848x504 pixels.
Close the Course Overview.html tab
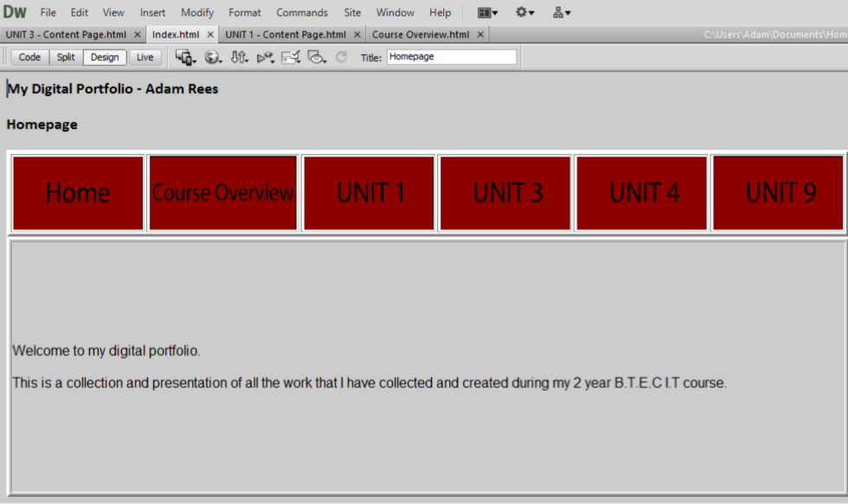tap(480, 35)
